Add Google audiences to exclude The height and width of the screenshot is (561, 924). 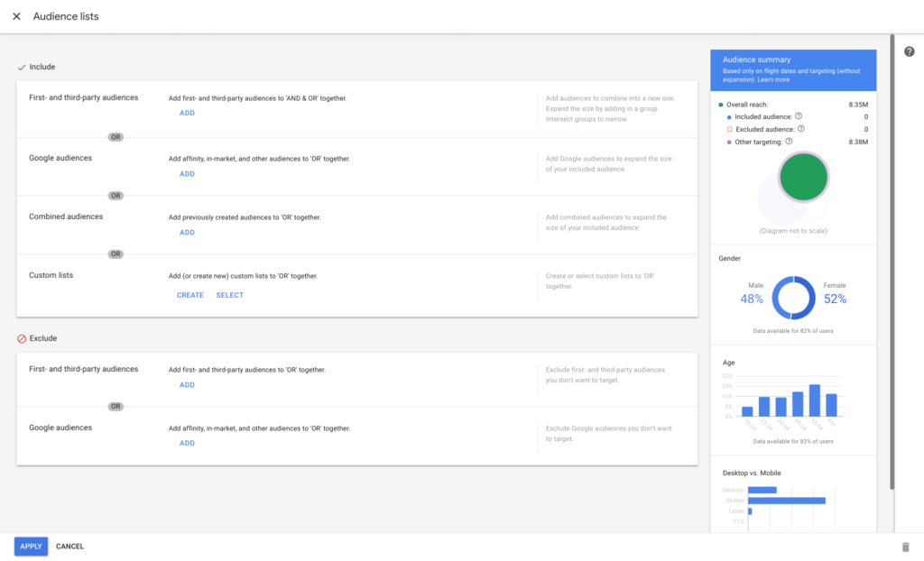pos(187,444)
